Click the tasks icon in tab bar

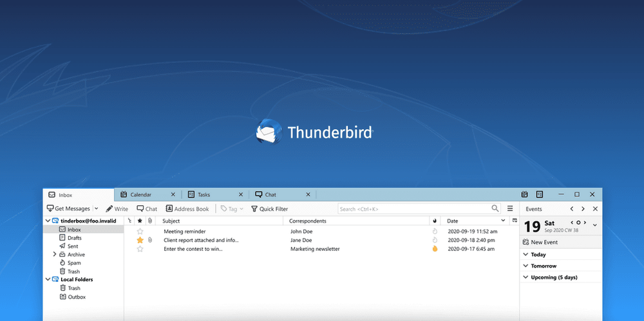point(540,194)
